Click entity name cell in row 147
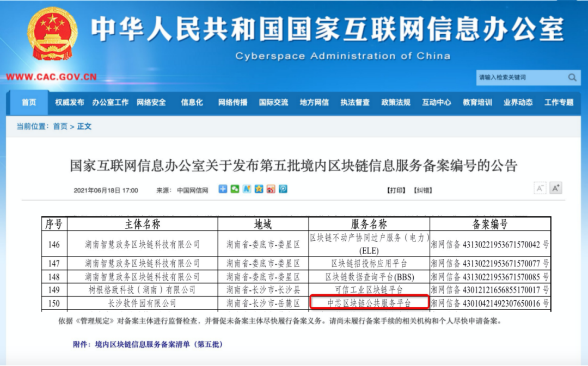 point(143,263)
